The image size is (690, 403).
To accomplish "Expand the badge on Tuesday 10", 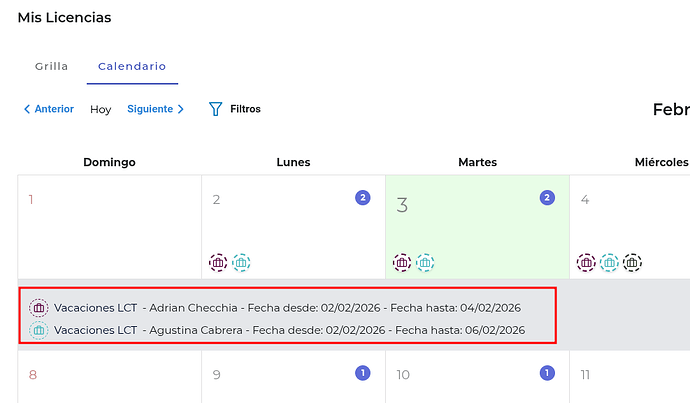I will [x=547, y=373].
